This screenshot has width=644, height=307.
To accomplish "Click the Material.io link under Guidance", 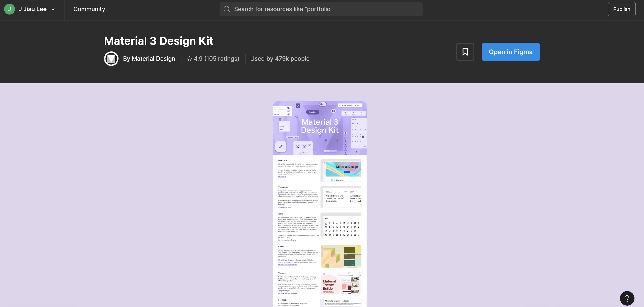I will (282, 177).
